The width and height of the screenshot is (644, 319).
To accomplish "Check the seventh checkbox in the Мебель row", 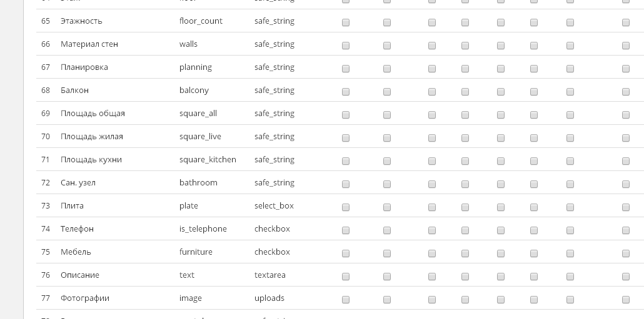I will point(570,253).
